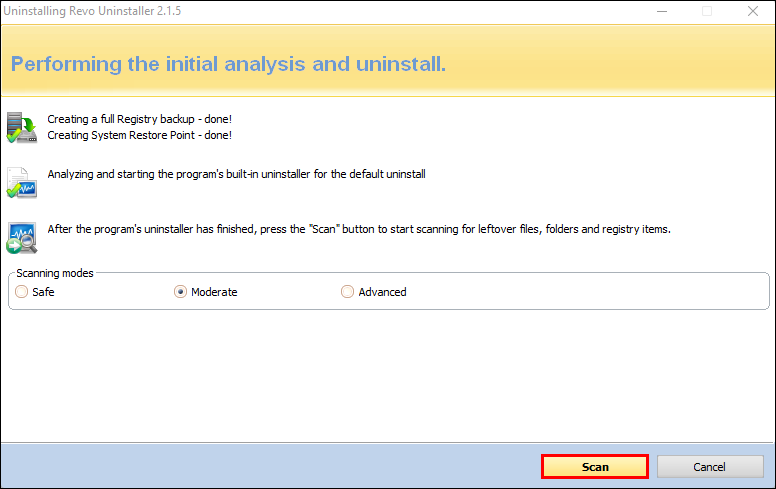This screenshot has width=776, height=489.
Task: Click 'Creating System Restore Point - done!' text
Action: click(x=140, y=135)
